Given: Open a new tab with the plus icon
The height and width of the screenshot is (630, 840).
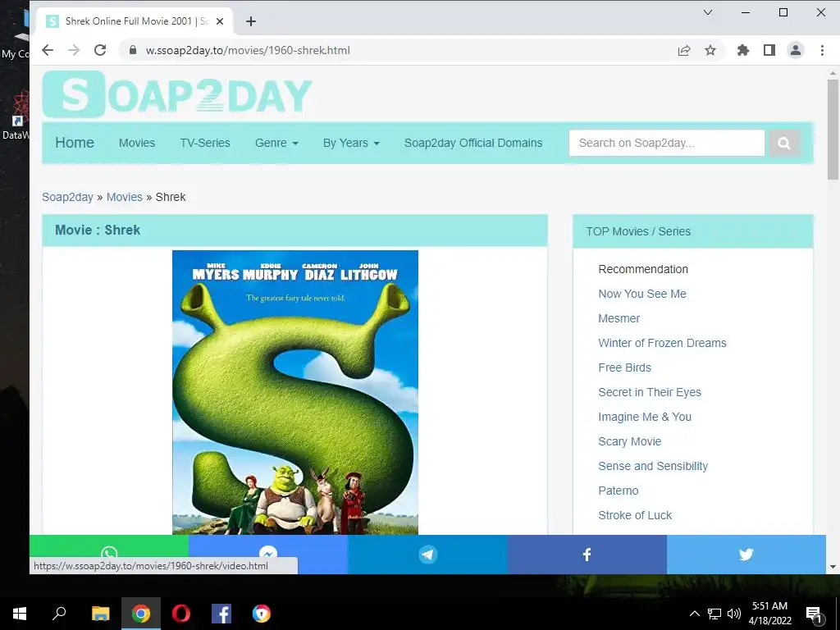Looking at the screenshot, I should click(251, 21).
